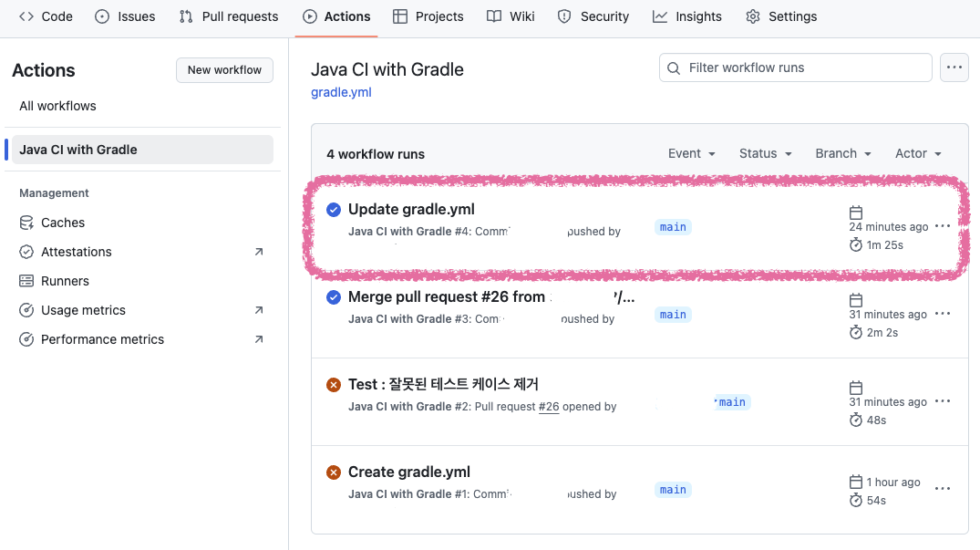Open Caches under Management
Viewport: 980px width, 550px height.
pyautogui.click(x=63, y=223)
